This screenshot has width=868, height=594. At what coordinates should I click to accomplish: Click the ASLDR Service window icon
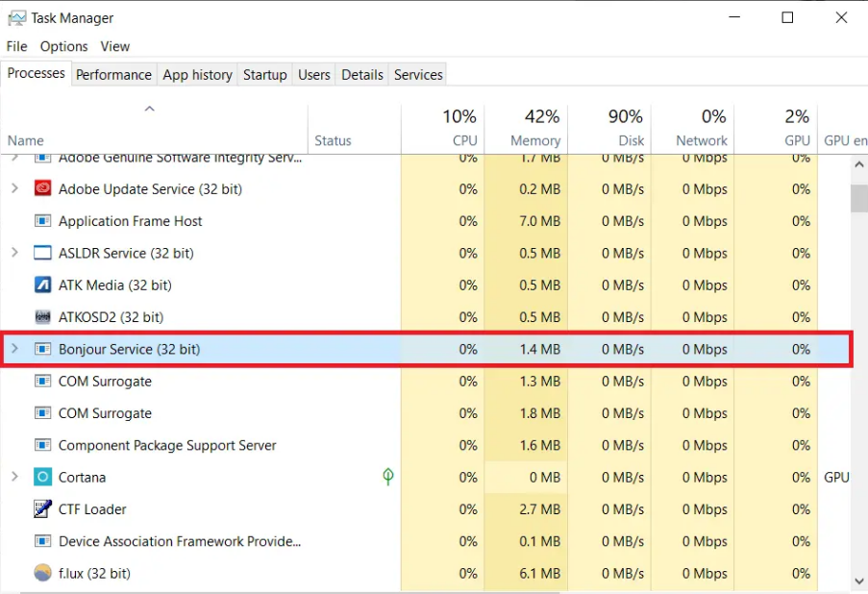coord(42,253)
